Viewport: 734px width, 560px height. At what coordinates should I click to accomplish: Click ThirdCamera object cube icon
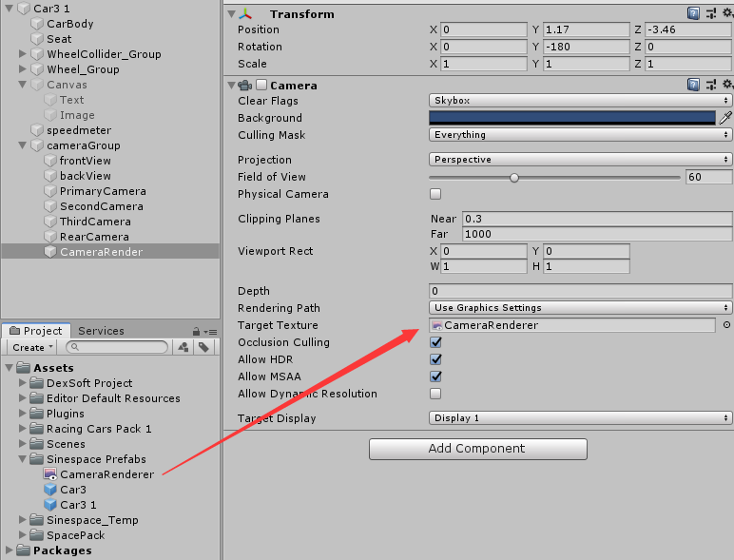pyautogui.click(x=50, y=222)
